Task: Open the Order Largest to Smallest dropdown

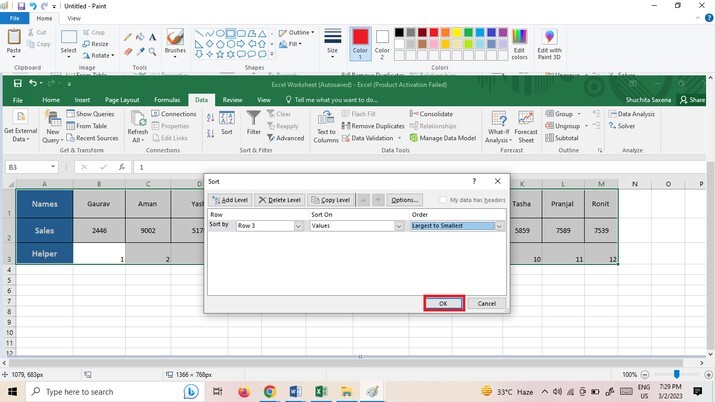Action: point(499,226)
